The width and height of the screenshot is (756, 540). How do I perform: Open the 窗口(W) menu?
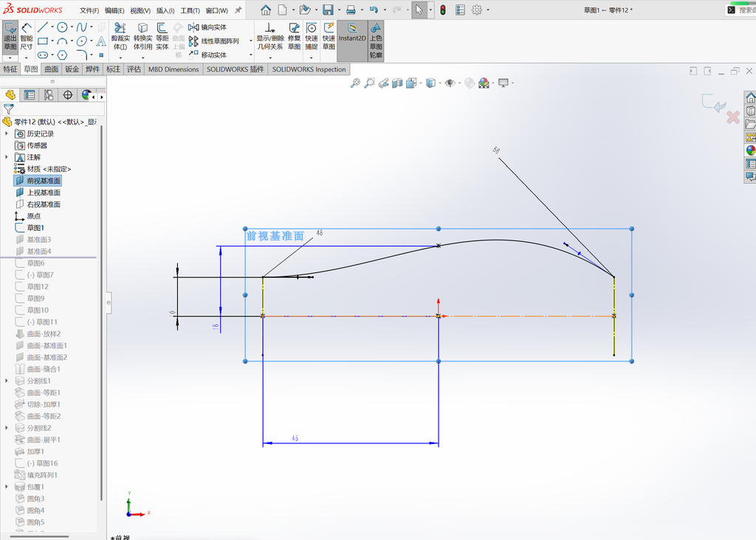click(216, 10)
